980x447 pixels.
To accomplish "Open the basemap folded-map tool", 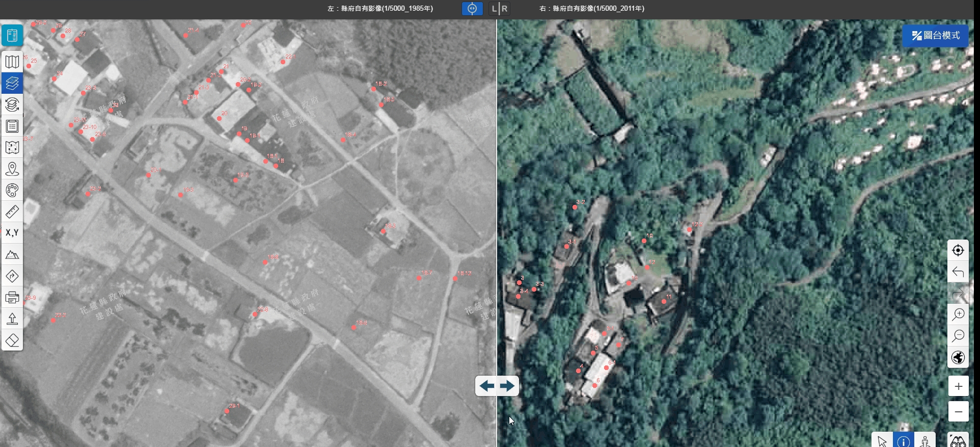I will (x=12, y=62).
